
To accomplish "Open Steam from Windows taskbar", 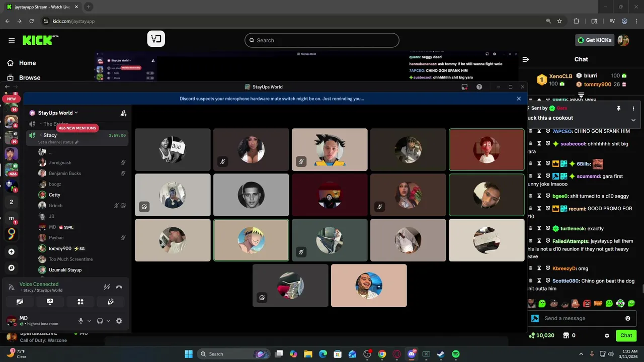I will coord(441,354).
